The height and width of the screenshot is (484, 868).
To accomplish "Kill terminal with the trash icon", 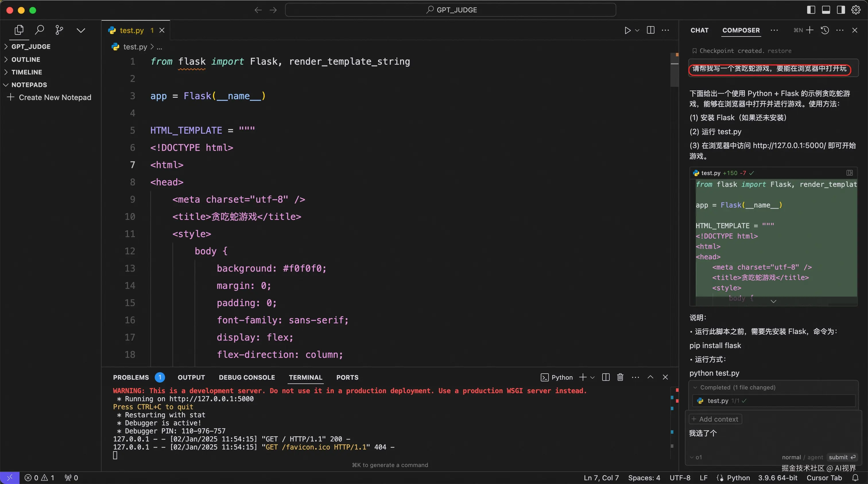I will [x=620, y=377].
